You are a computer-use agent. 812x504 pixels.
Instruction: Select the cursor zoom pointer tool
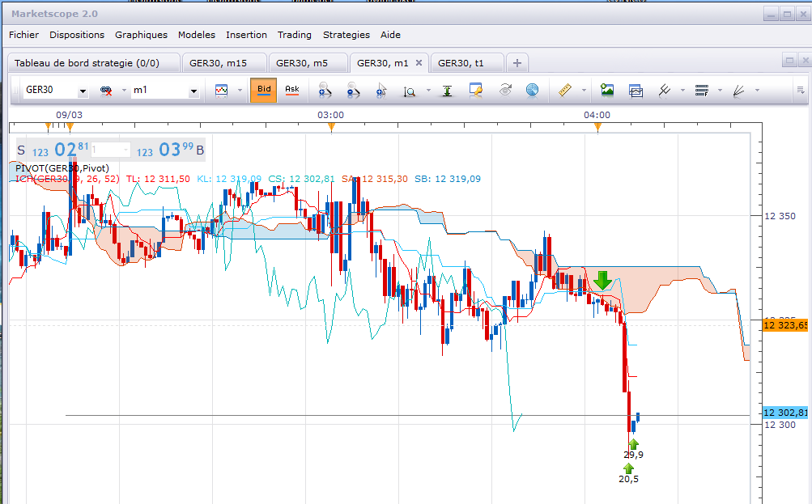point(381,91)
